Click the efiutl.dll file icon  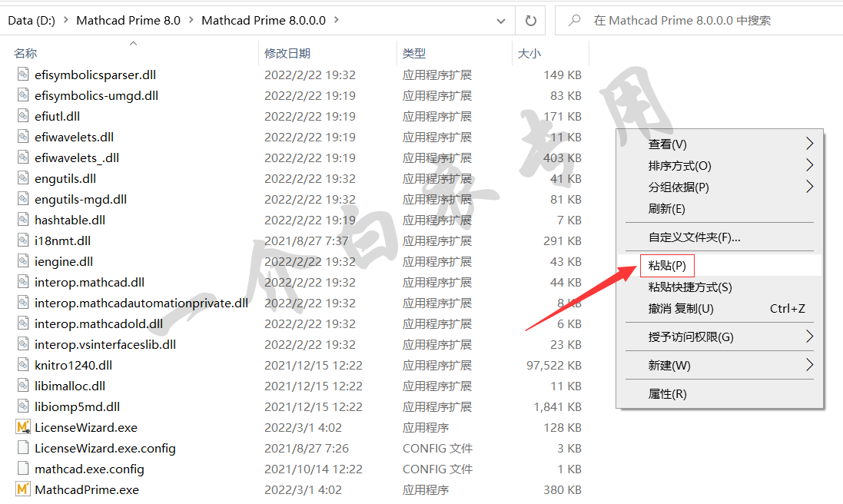click(x=23, y=115)
